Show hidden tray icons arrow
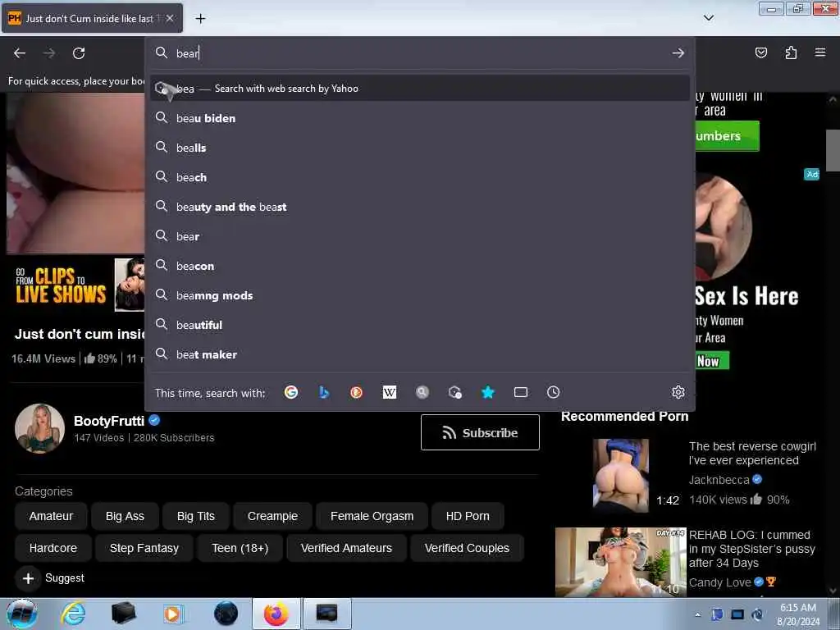The height and width of the screenshot is (630, 840). click(697, 614)
